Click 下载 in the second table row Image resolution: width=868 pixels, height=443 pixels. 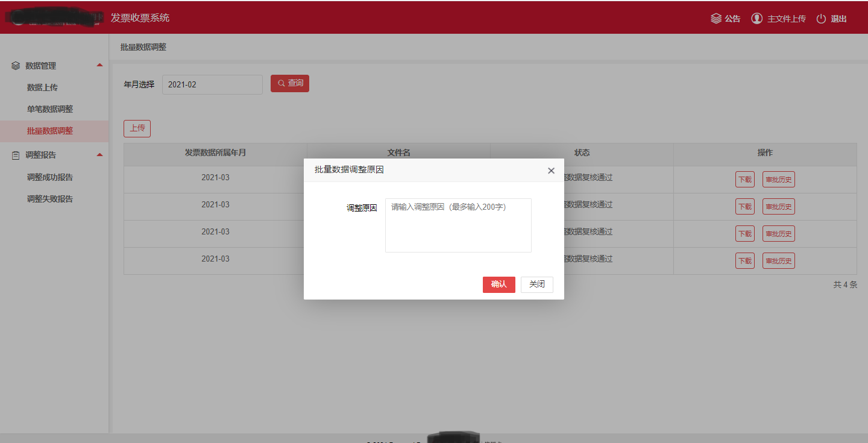click(745, 207)
